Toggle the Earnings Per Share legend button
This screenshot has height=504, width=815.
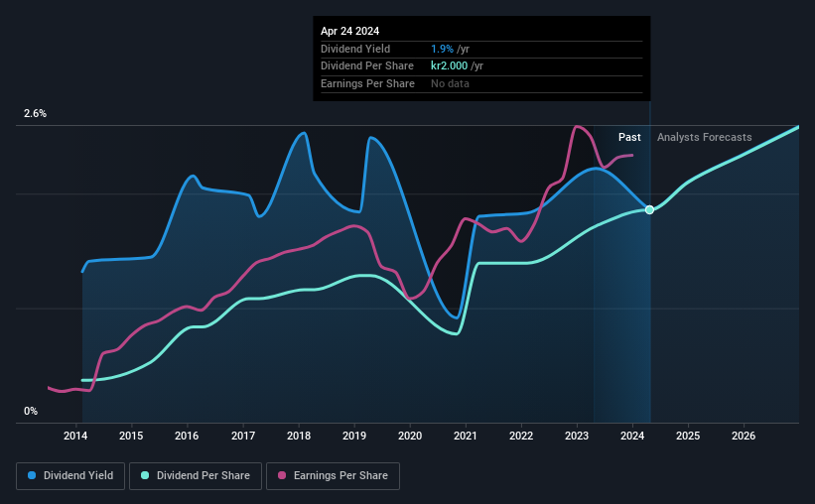coord(333,475)
